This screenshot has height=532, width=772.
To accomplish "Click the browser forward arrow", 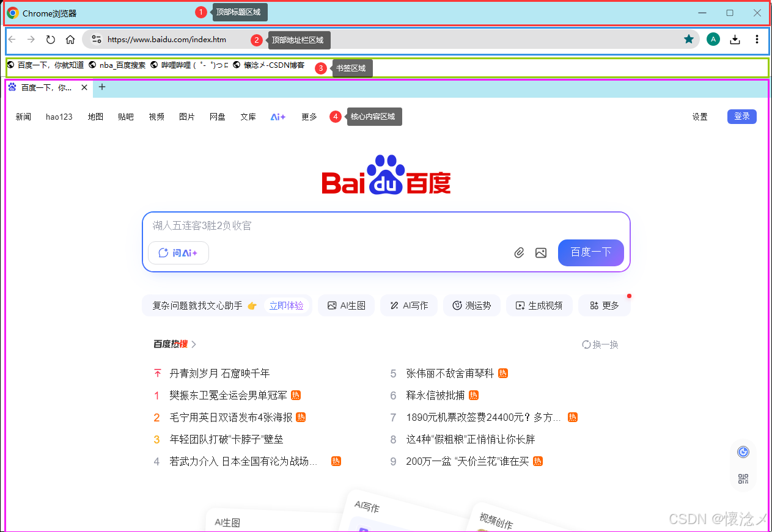I will tap(31, 40).
